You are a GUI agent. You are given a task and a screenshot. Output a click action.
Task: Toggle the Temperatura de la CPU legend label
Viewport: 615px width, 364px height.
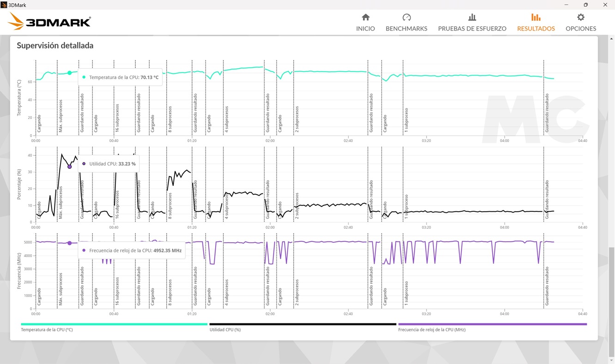coord(47,330)
